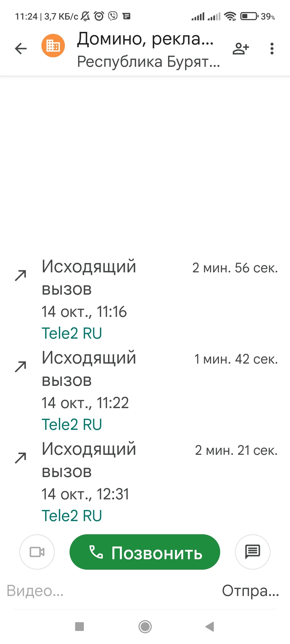The image size is (290, 644).
Task: Tap the 1 мин. 42 сек. call duration
Action: point(236,359)
